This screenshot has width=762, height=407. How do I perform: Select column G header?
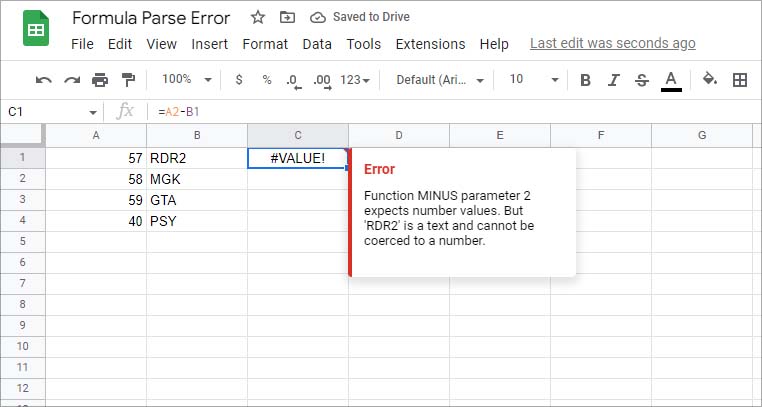pyautogui.click(x=702, y=136)
